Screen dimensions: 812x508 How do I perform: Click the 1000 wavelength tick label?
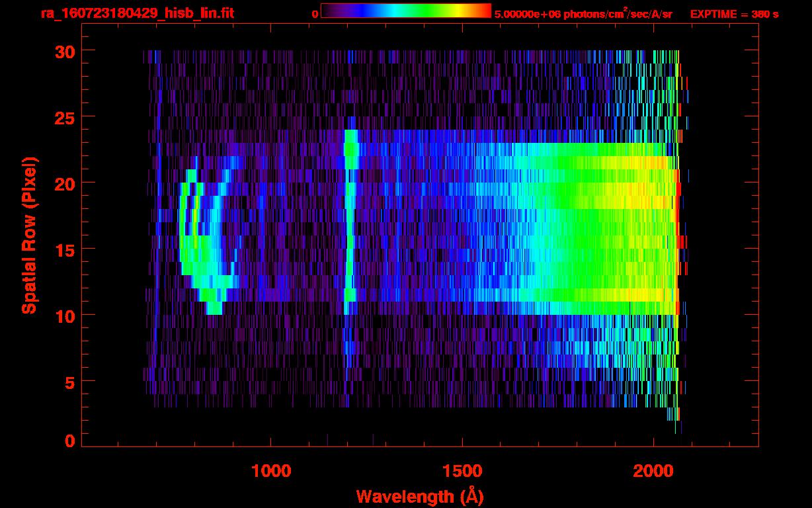coord(271,471)
